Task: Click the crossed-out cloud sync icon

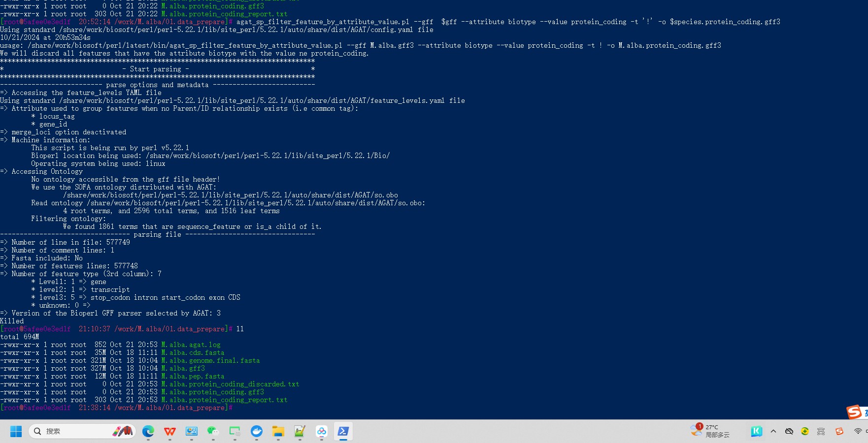Action: (x=789, y=432)
